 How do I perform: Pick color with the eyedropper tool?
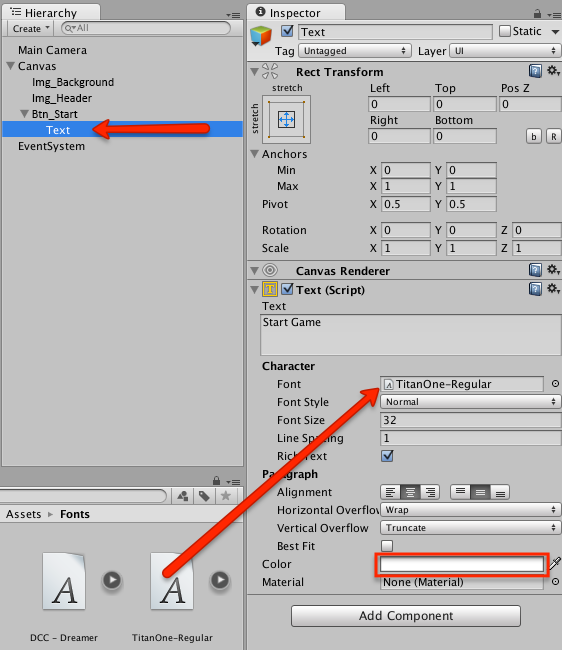coord(555,563)
